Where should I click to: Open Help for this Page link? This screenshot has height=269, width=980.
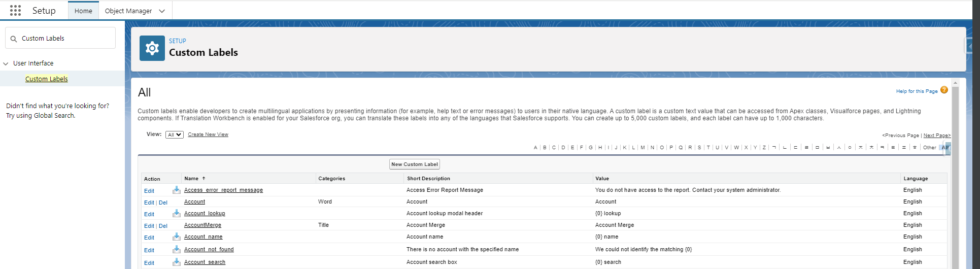point(917,91)
